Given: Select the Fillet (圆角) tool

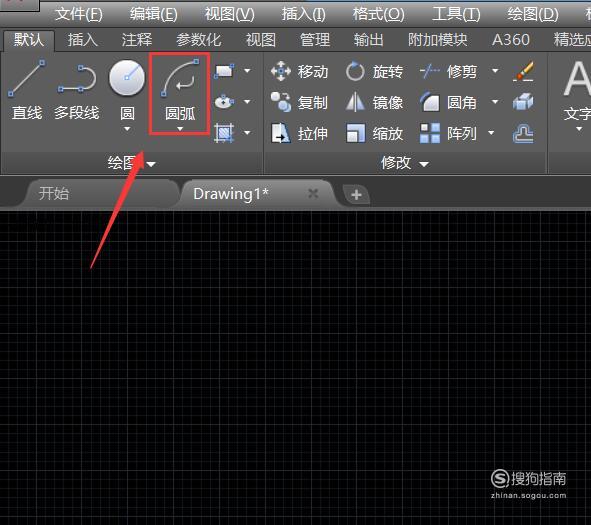Looking at the screenshot, I should 449,102.
